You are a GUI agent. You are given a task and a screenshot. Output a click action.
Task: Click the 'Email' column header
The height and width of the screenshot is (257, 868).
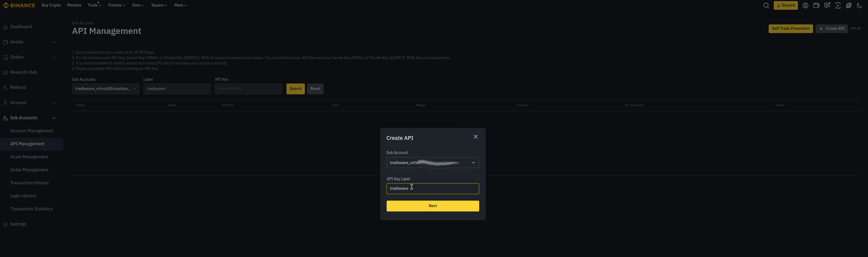[80, 105]
